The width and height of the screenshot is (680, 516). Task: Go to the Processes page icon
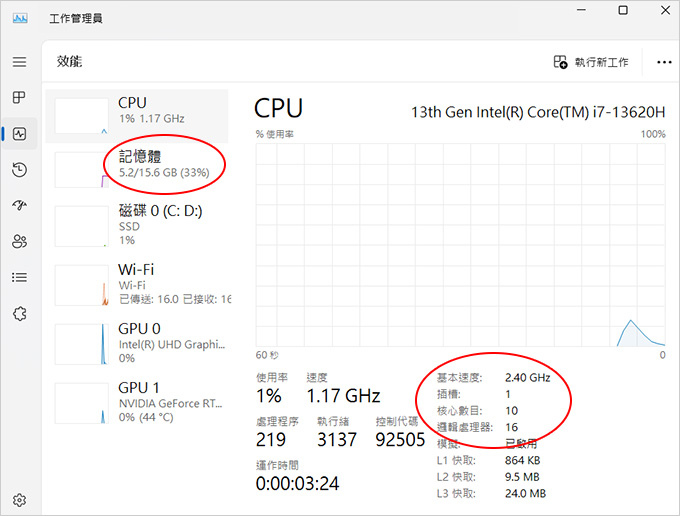point(19,98)
